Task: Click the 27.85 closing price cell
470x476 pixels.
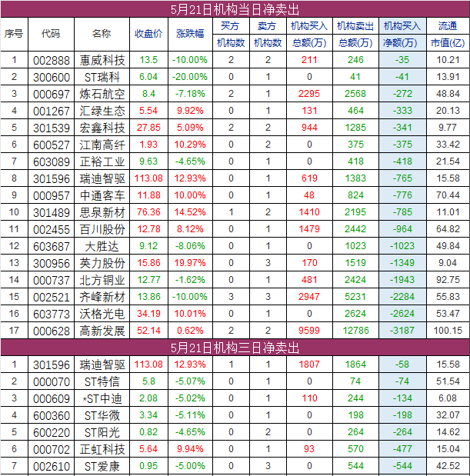Action: coord(148,128)
